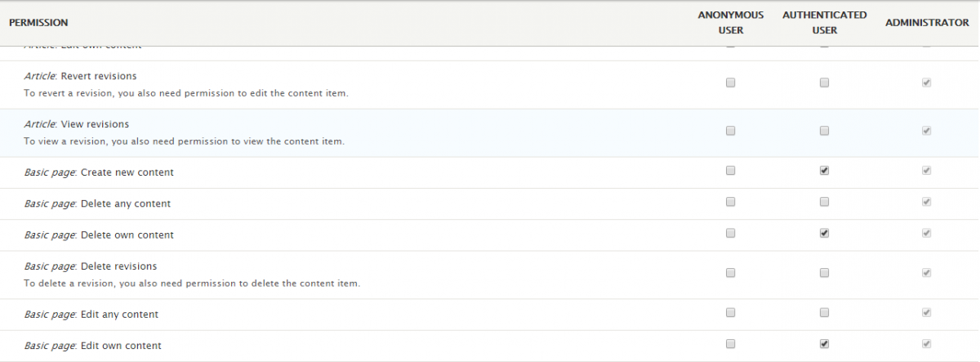Click the Authenticated User column header

pyautogui.click(x=824, y=23)
